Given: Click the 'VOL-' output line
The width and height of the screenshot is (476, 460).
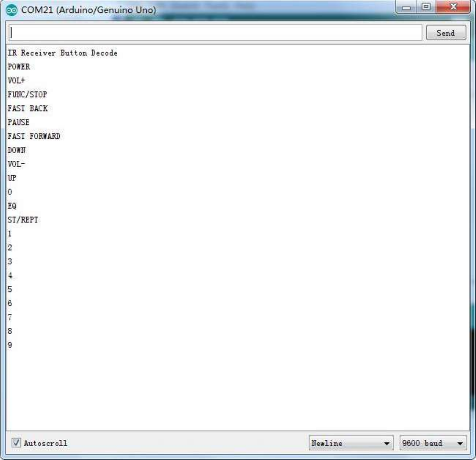Looking at the screenshot, I should tap(16, 164).
